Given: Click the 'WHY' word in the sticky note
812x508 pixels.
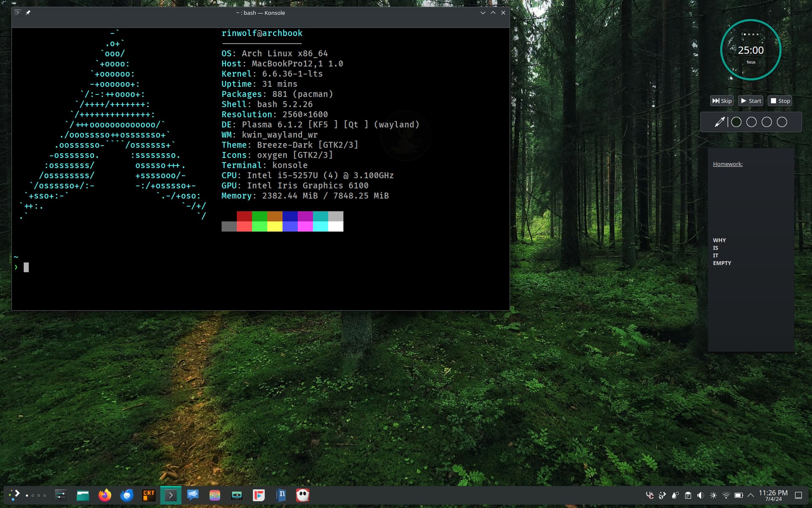Looking at the screenshot, I should pyautogui.click(x=719, y=240).
